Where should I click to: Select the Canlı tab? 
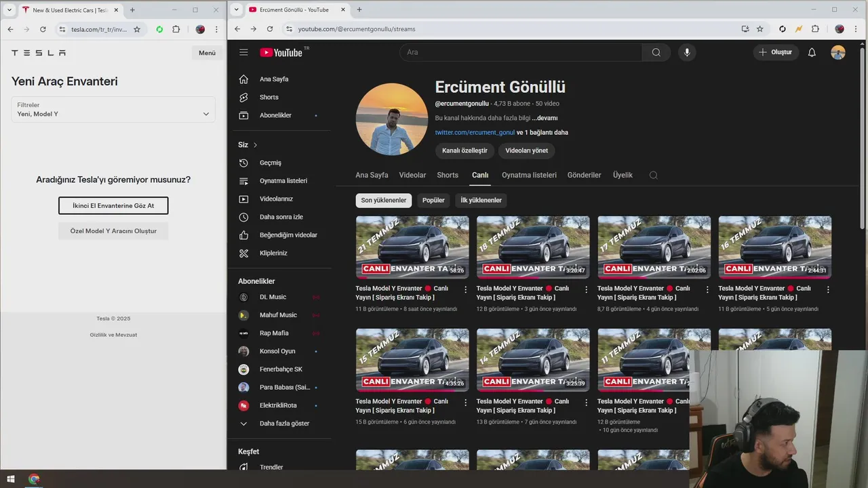(480, 175)
